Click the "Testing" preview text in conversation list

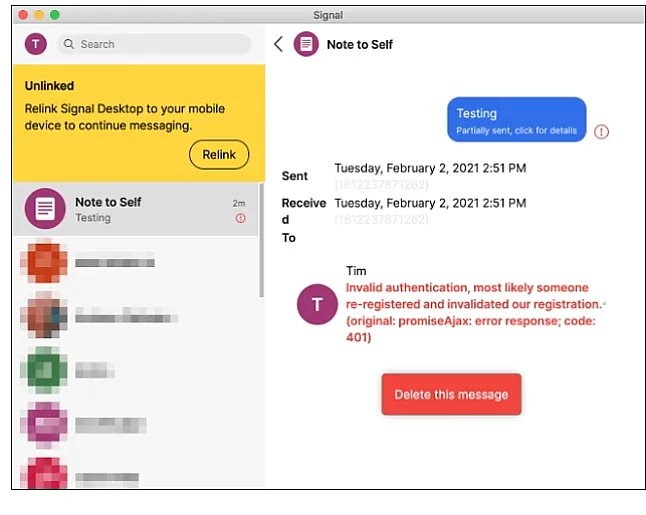click(x=93, y=218)
